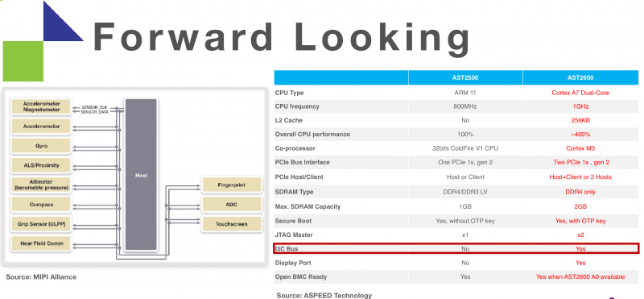This screenshot has height=299, width=644.
Task: Click the "Open BMC Ready" row label
Action: pyautogui.click(x=301, y=276)
